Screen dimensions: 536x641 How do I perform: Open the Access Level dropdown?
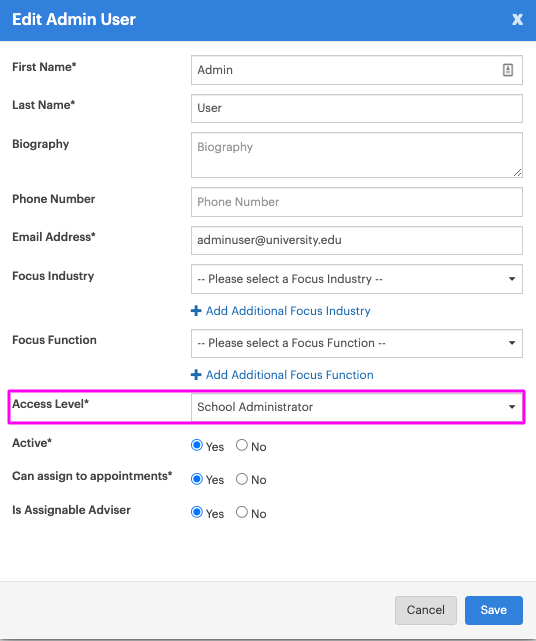(357, 407)
